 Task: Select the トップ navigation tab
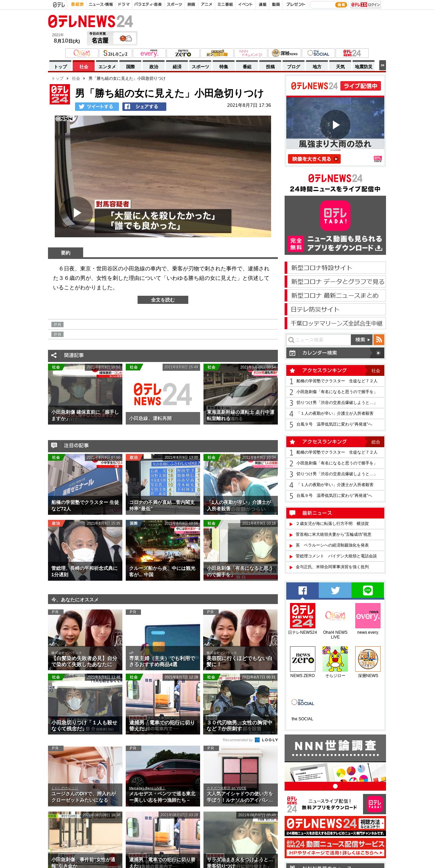click(61, 67)
